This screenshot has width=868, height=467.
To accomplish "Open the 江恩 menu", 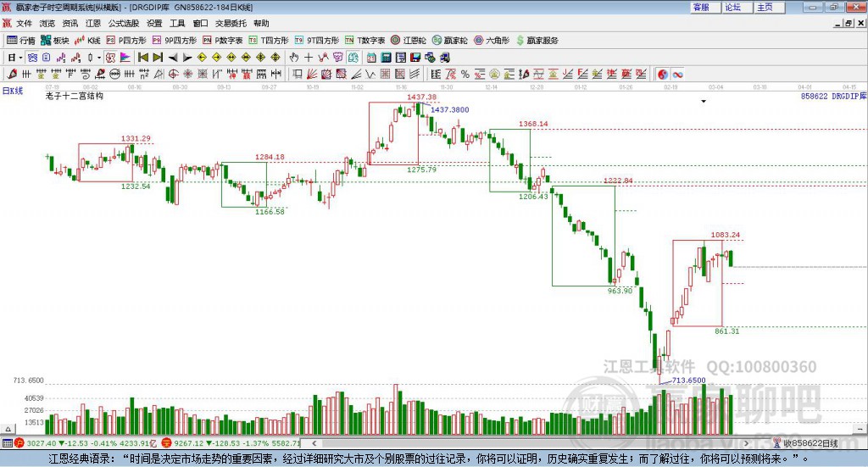I will [93, 23].
